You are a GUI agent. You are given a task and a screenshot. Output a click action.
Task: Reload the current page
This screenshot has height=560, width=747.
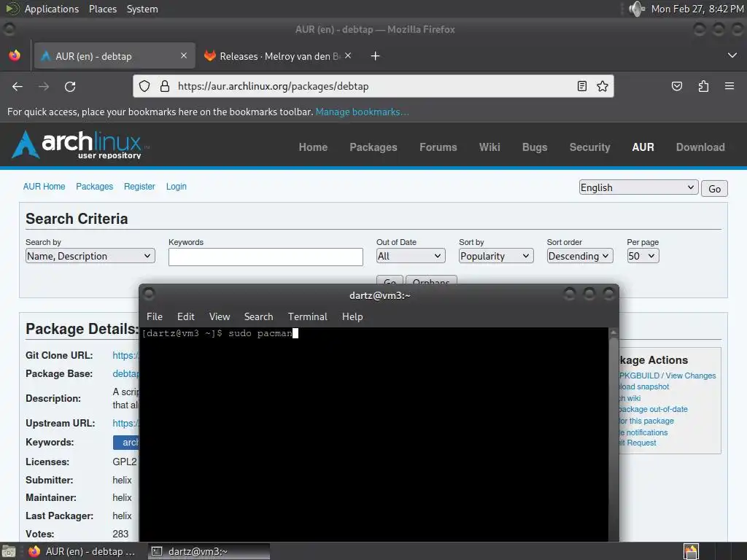point(70,87)
